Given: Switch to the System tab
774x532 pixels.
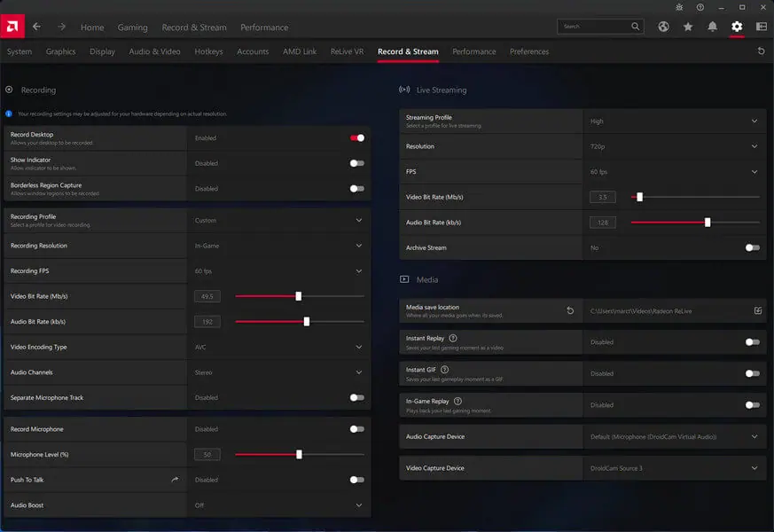Looking at the screenshot, I should [x=20, y=51].
